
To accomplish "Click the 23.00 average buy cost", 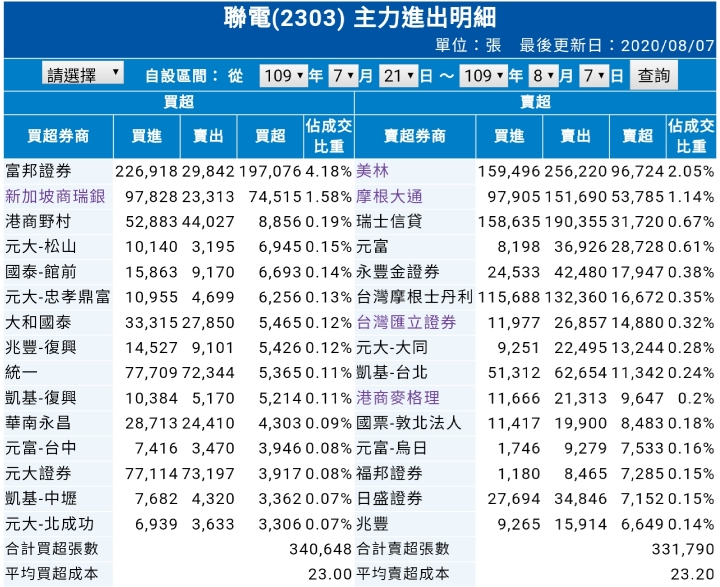I will (x=330, y=574).
